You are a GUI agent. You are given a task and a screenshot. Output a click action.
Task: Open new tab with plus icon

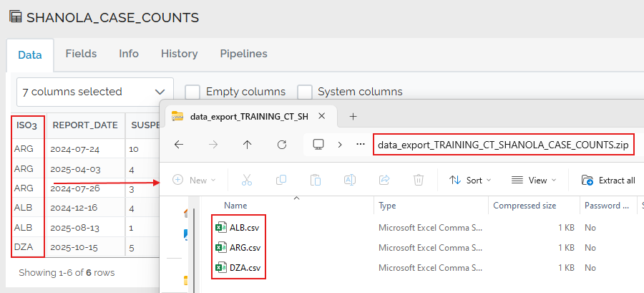tap(353, 116)
